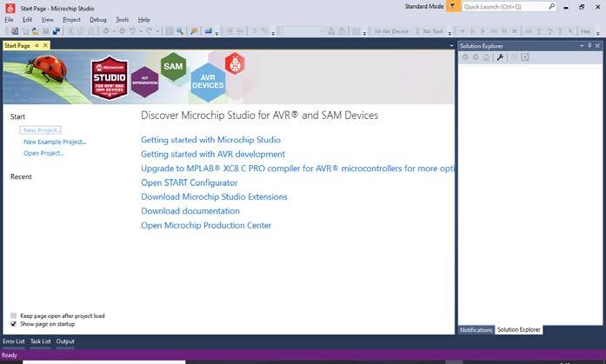Image resolution: width=606 pixels, height=364 pixels.
Task: Uncheck Show page on startup
Action: point(14,324)
